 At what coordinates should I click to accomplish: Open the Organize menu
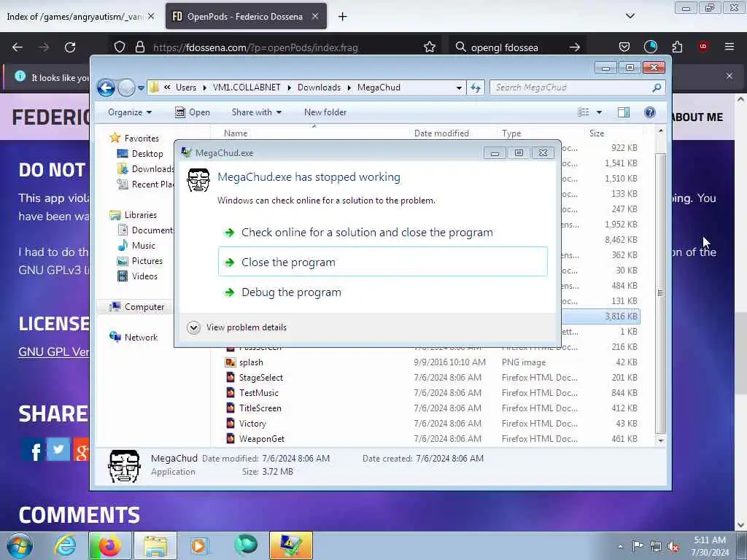(130, 112)
